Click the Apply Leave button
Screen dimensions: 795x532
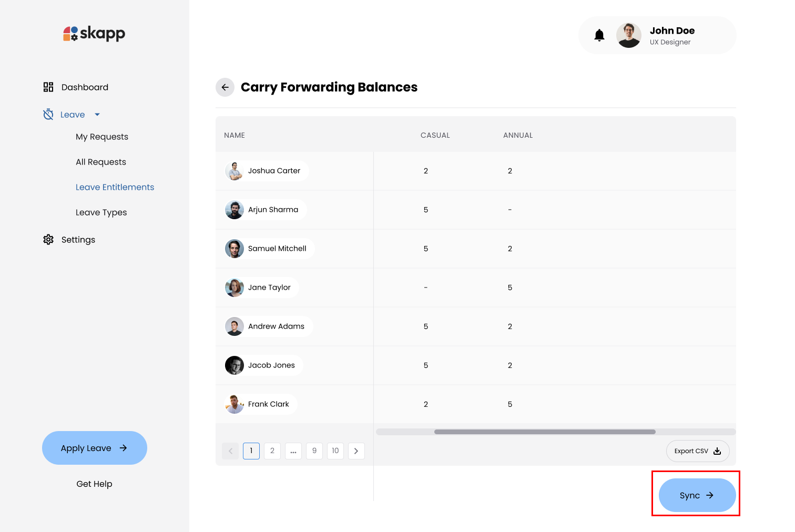95,448
